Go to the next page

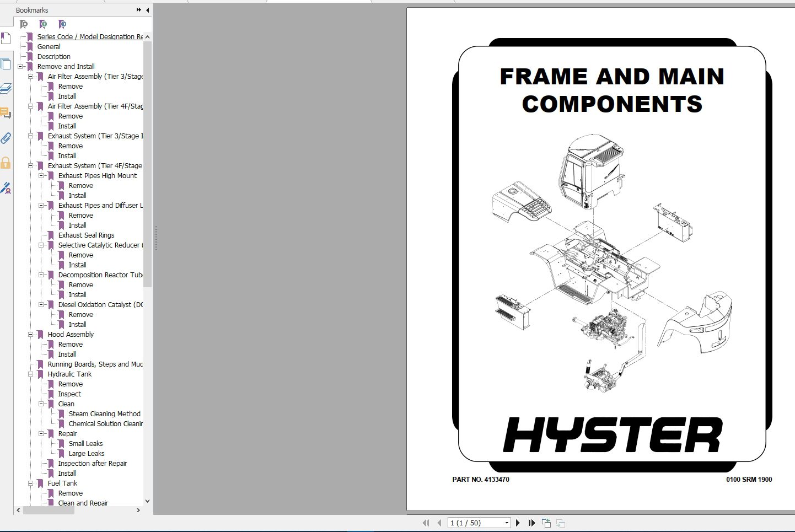[518, 523]
